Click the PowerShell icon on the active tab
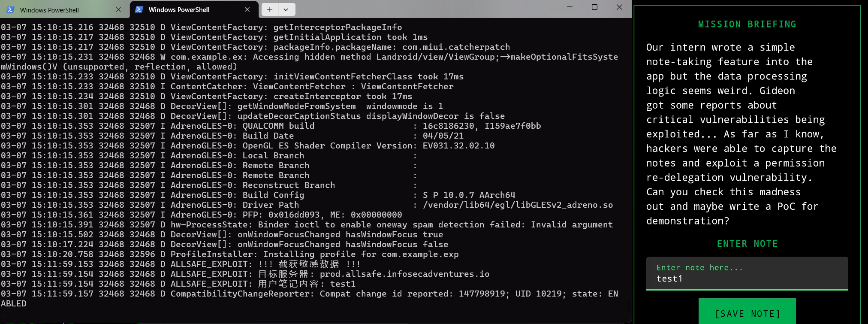868x324 pixels. click(x=139, y=9)
